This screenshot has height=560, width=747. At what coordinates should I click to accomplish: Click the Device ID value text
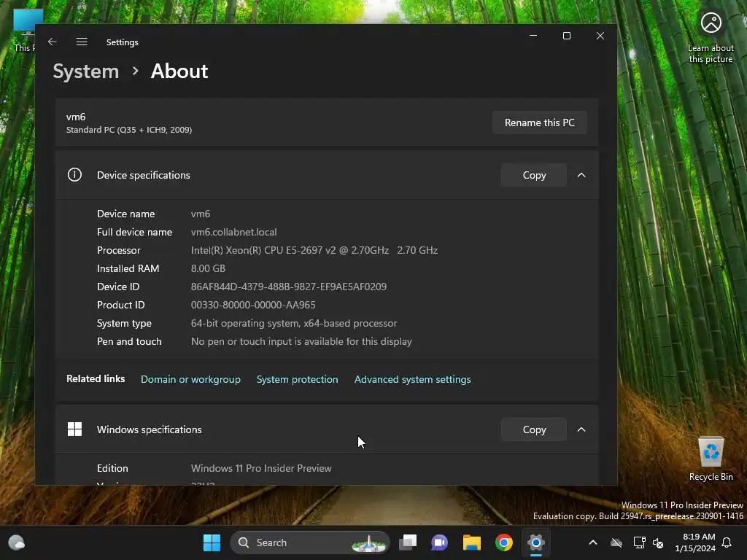[x=289, y=287]
